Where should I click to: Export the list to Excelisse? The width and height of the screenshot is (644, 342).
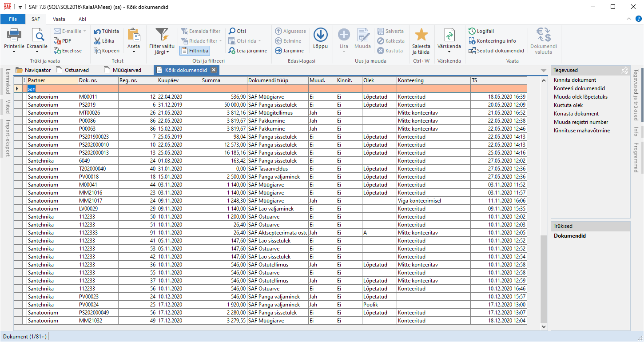[68, 51]
